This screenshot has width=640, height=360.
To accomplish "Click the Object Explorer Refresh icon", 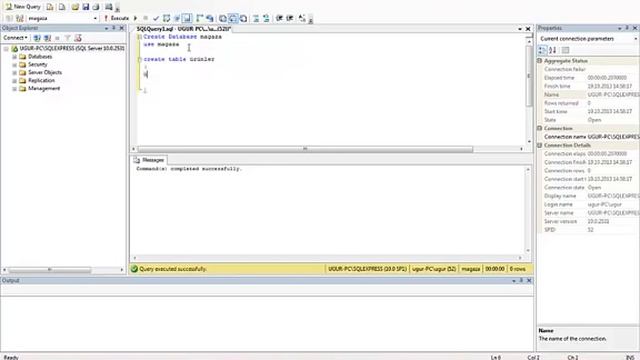I will point(78,38).
